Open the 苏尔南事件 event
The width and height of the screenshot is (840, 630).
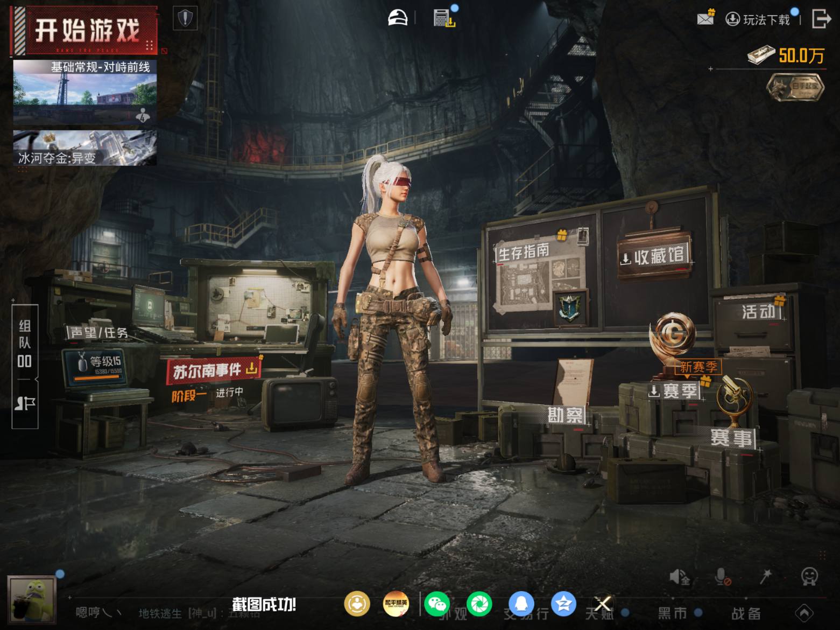click(214, 370)
